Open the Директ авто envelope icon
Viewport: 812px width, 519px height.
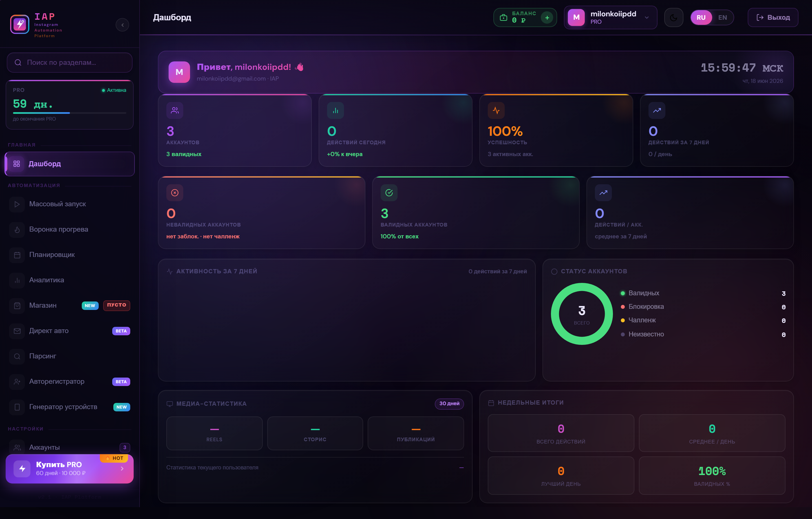[17, 331]
